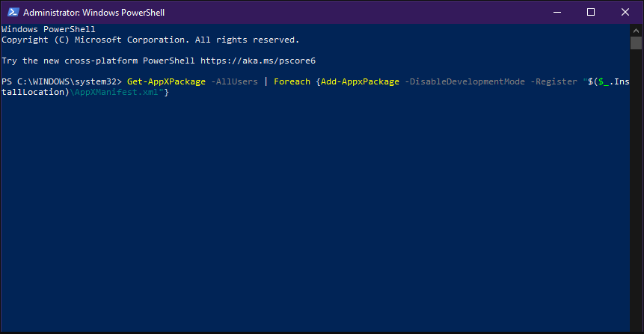Click the https://aka.ms/pscore6 URL
Image resolution: width=644 pixels, height=334 pixels.
click(258, 61)
